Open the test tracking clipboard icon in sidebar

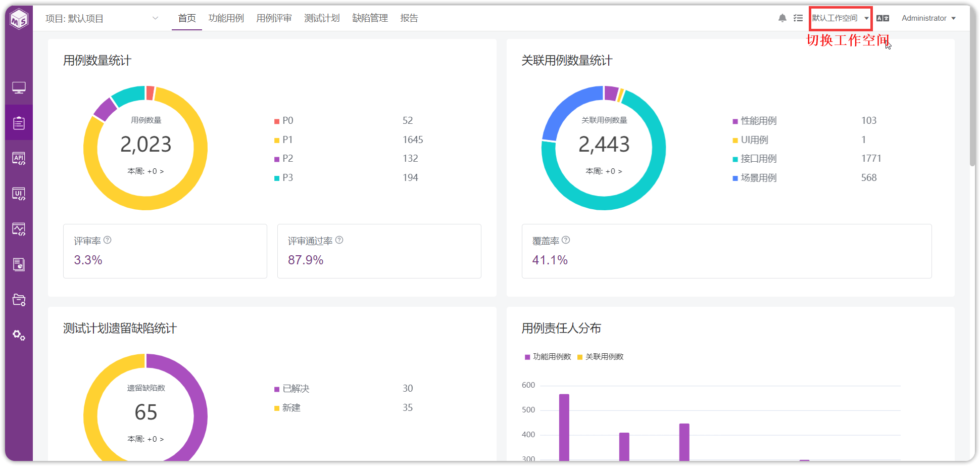click(19, 123)
